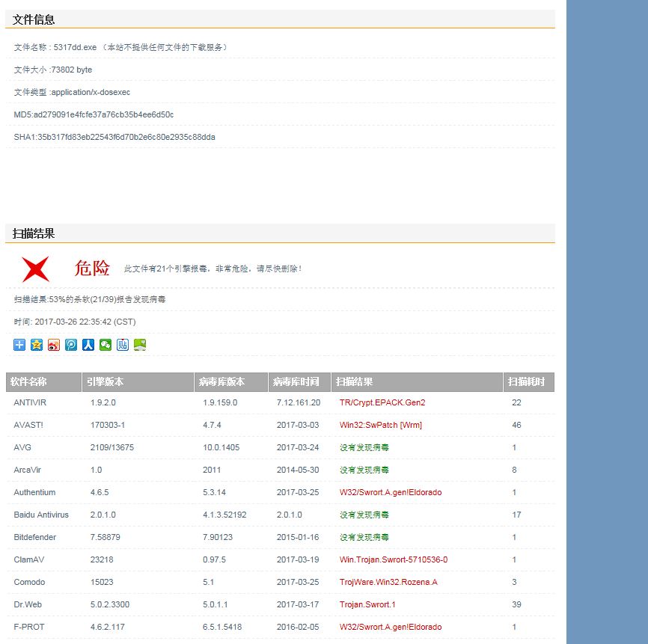Share to Renren with the 人 icon
Viewport: 648px width, 644px height.
[x=88, y=345]
